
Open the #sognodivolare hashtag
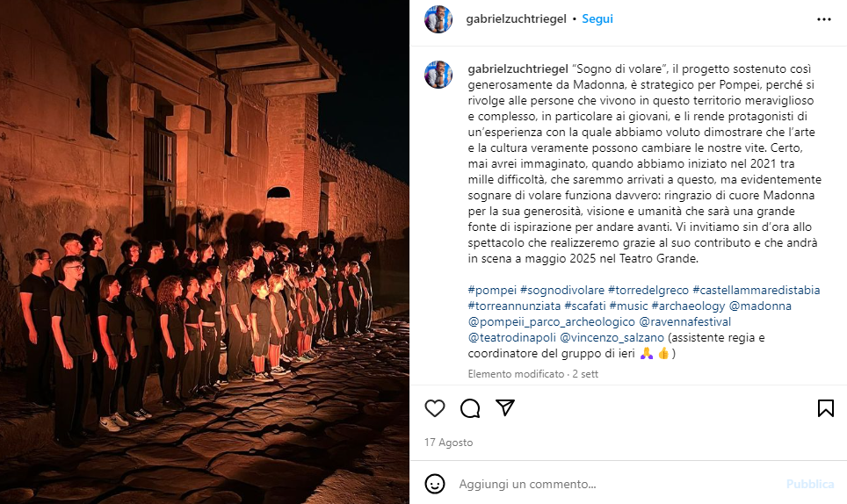561,291
